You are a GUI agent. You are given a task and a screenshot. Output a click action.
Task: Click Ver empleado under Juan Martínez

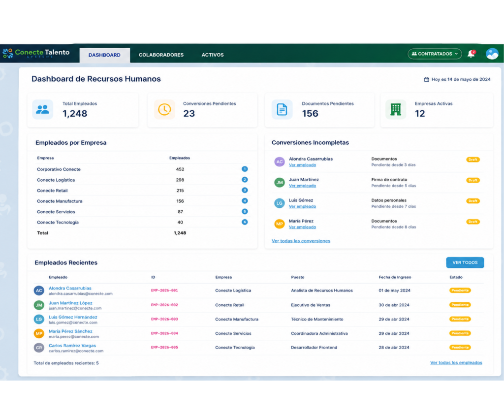[x=302, y=186]
